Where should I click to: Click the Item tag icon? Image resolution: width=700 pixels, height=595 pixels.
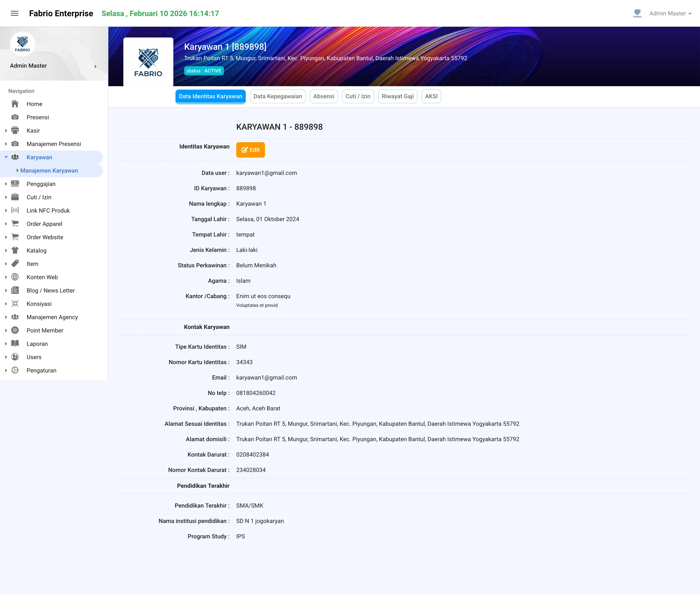click(15, 263)
